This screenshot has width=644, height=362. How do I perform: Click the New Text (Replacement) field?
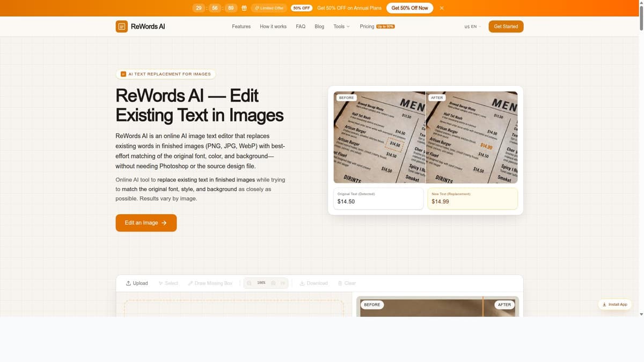pyautogui.click(x=473, y=198)
